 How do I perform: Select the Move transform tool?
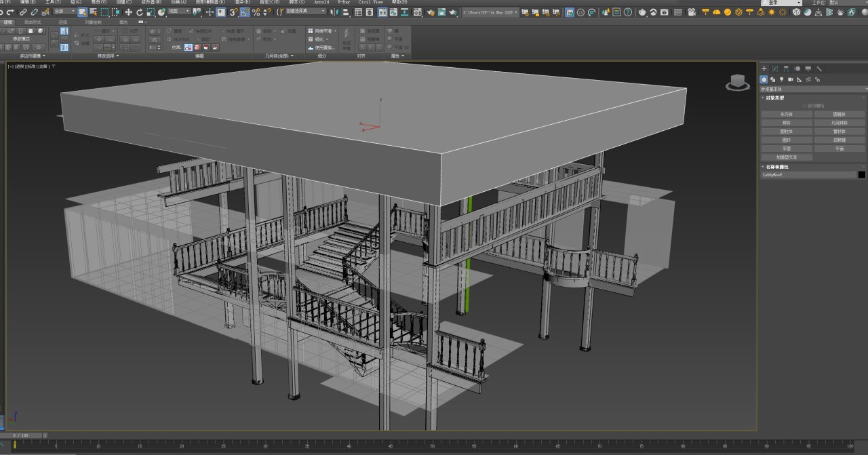[128, 12]
